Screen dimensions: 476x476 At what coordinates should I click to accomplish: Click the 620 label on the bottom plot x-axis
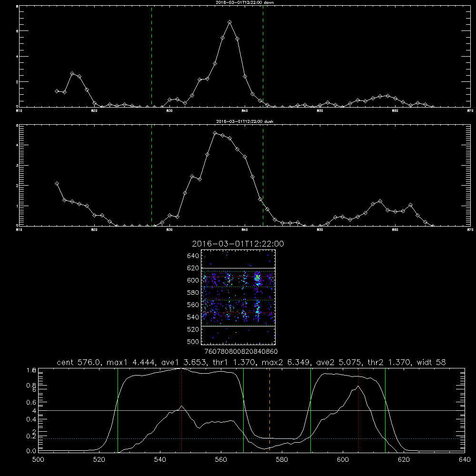[x=404, y=460]
